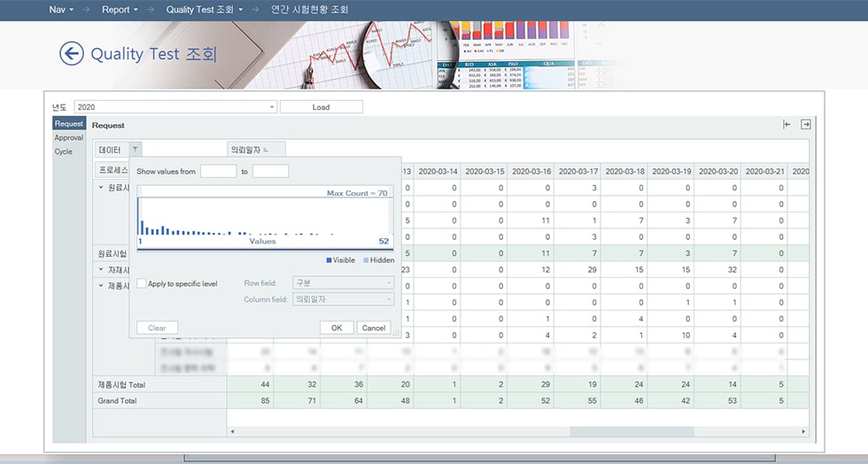Click the Show values from input box
Viewport: 868px width, 464px height.
pyautogui.click(x=218, y=171)
